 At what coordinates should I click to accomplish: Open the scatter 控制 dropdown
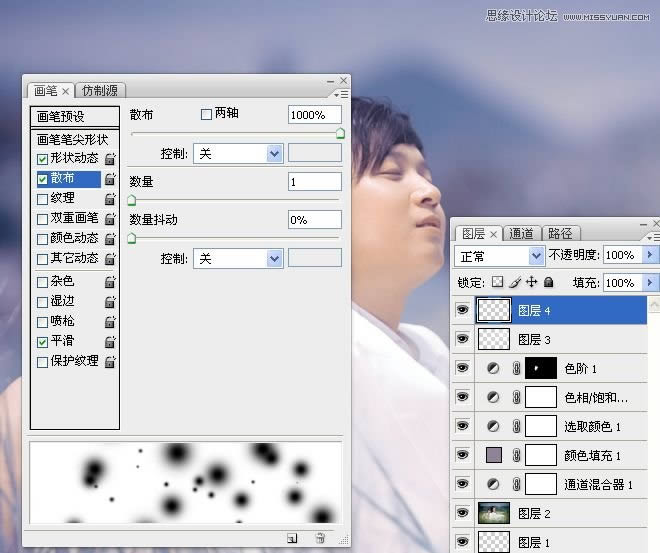tap(238, 154)
